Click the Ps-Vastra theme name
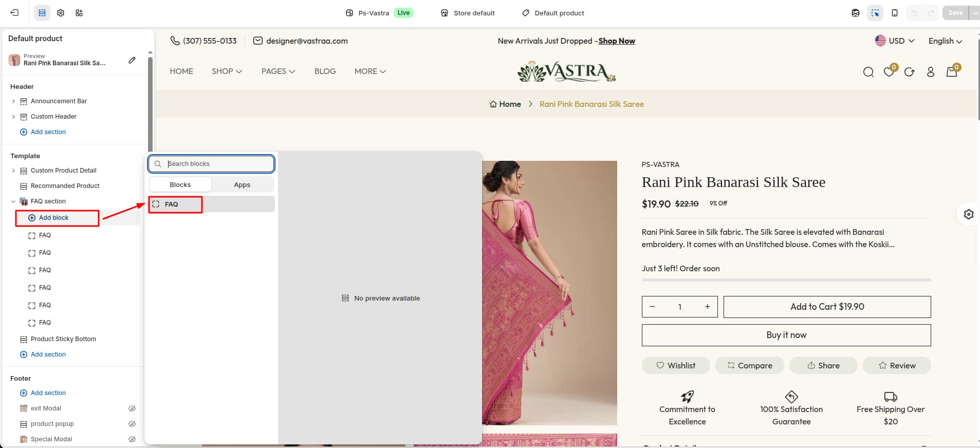The width and height of the screenshot is (980, 448). point(374,13)
